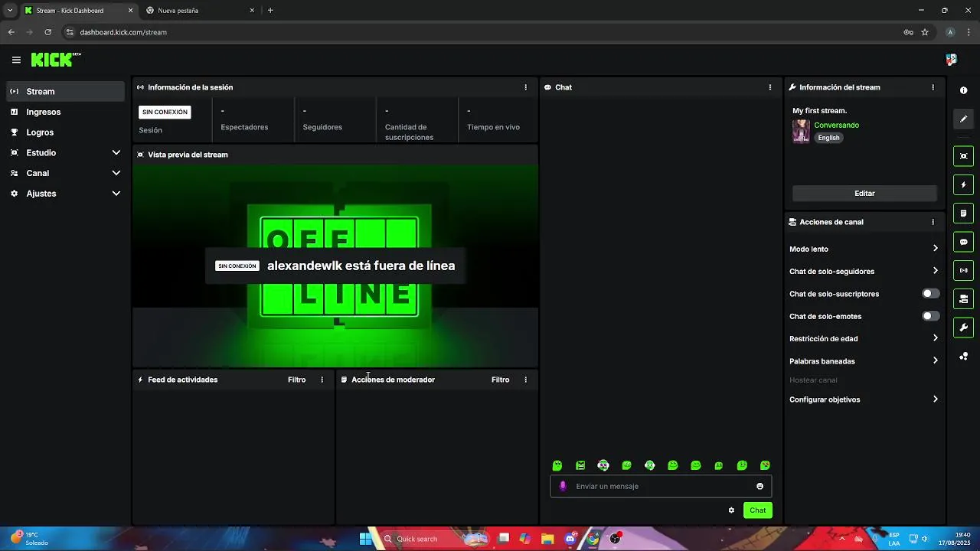Screen dimensions: 980x551
Task: Open Restricción de edad arrow
Action: coord(935,338)
